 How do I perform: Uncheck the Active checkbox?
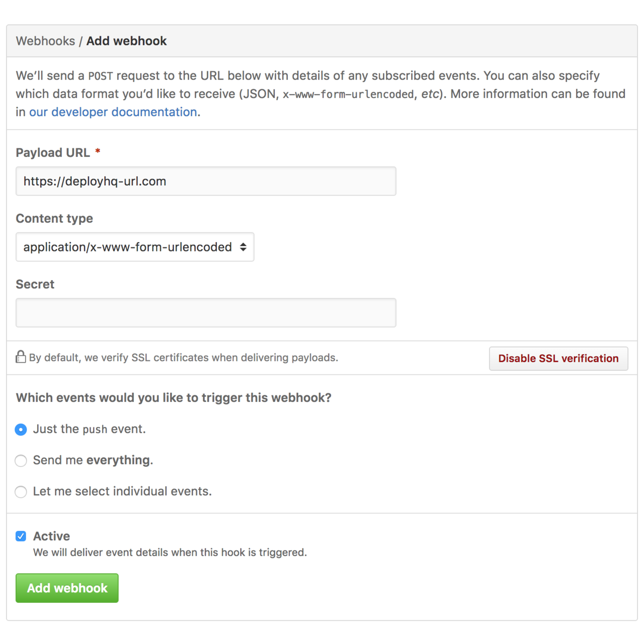pyautogui.click(x=21, y=536)
